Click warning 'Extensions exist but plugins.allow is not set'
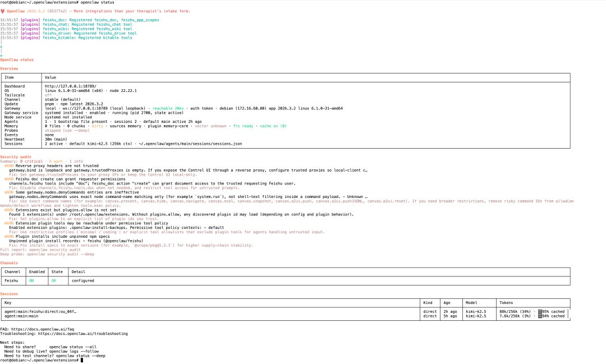The image size is (606, 364). pos(66,210)
